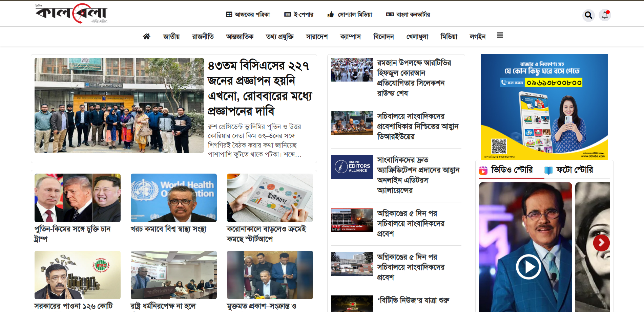Open আজকের পত্রিকা from top bar
Screen dimensions: 644x312
point(248,15)
